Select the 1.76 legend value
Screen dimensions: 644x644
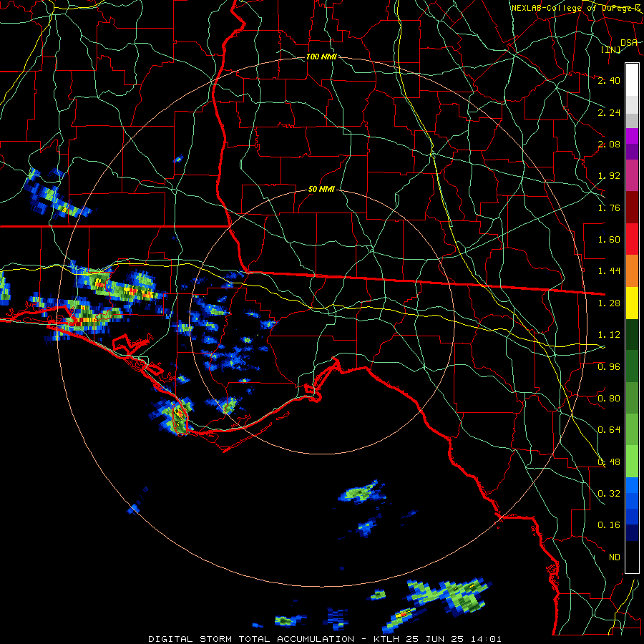[609, 208]
